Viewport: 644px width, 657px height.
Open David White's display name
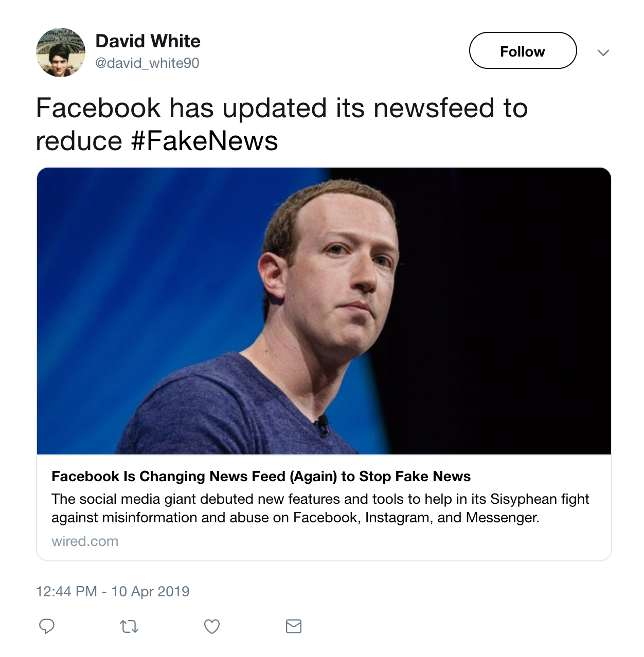coord(148,41)
